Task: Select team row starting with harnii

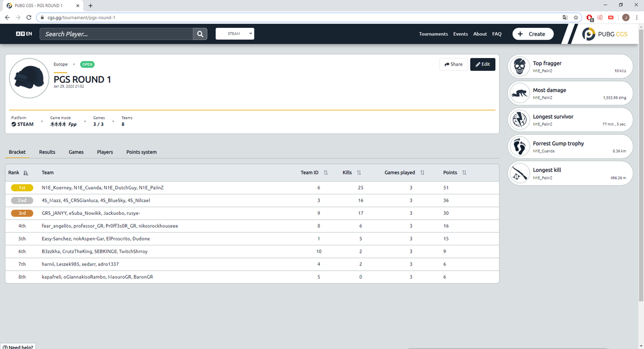Action: [252, 264]
